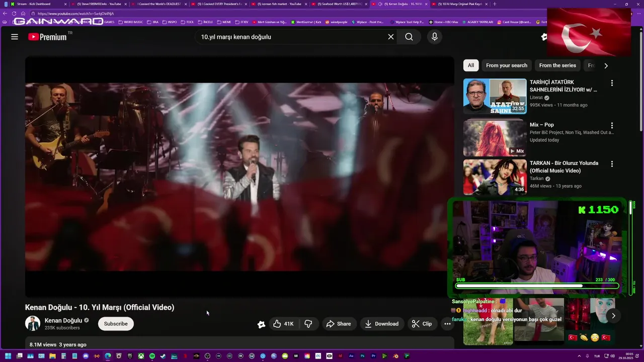Open Microsoft Edge in the taskbar
This screenshot has height=362, width=644.
pyautogui.click(x=108, y=356)
